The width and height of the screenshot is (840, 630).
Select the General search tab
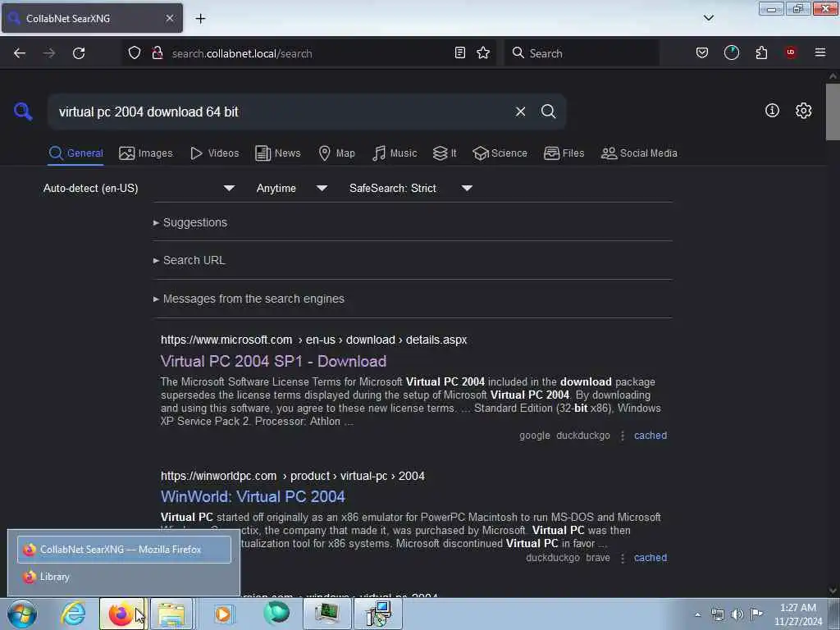point(75,153)
